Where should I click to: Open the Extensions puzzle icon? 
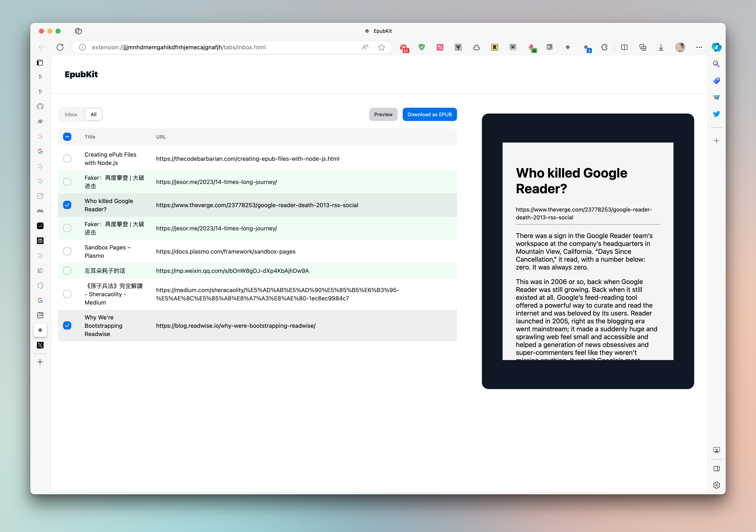tap(604, 47)
